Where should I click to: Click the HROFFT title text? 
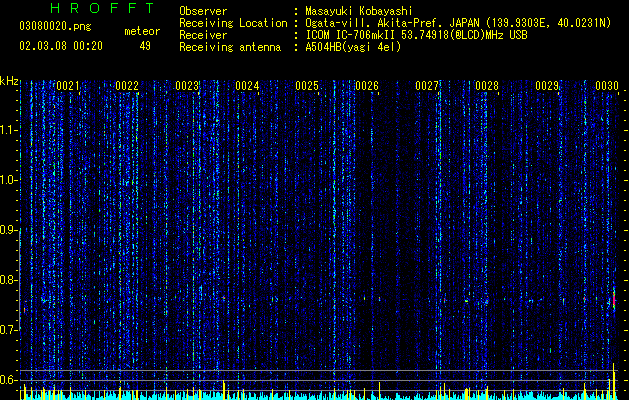(x=102, y=8)
